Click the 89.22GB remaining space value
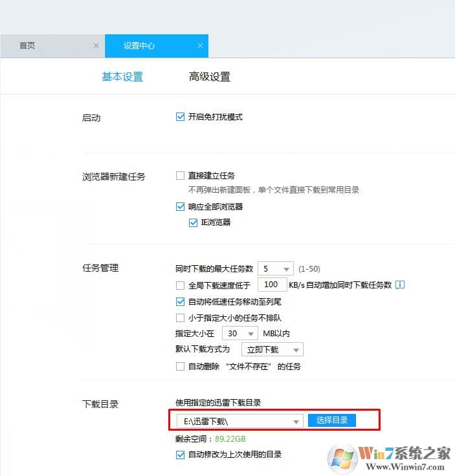 230,439
